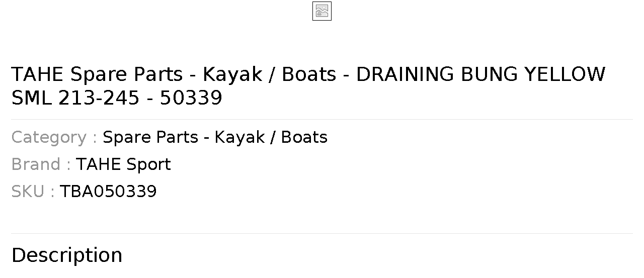
Task: Click the word BUNG in the title
Action: 490,74
